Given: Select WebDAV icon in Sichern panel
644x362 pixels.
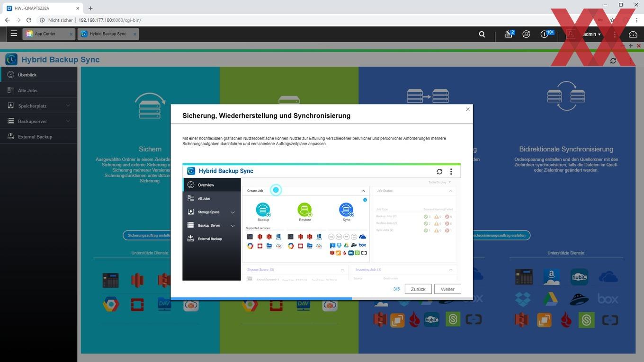Looking at the screenshot, I should coord(164,304).
